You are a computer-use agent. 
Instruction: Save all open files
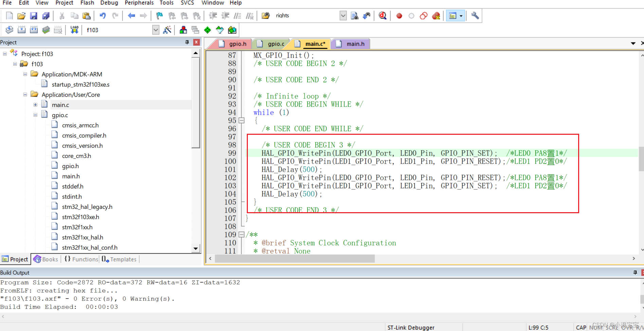[x=45, y=16]
